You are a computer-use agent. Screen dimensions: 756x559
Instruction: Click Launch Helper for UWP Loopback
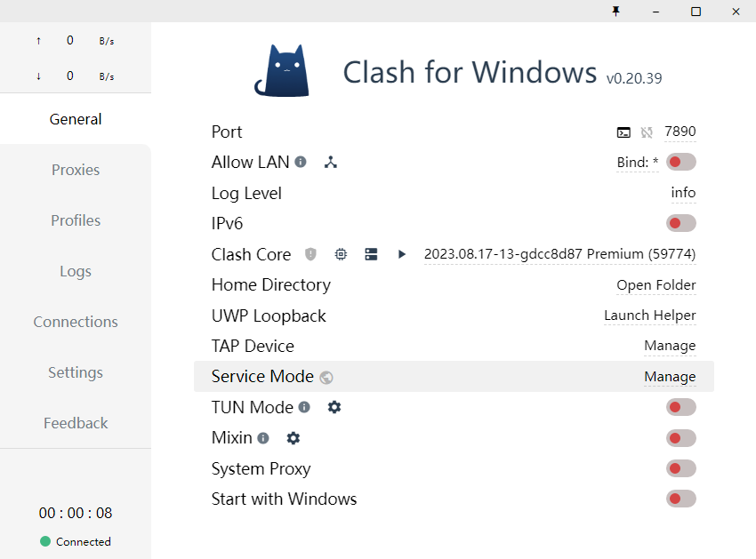pos(649,315)
